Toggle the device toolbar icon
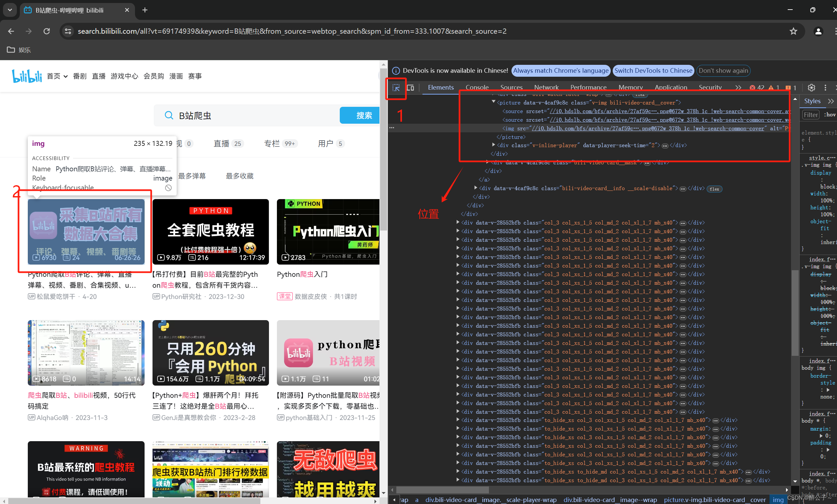The width and height of the screenshot is (837, 504). [410, 88]
